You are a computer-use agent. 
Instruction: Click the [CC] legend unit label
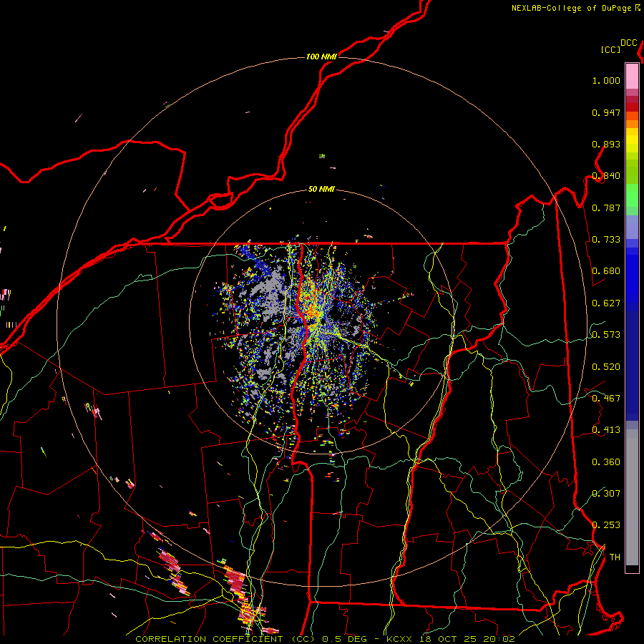[610, 49]
